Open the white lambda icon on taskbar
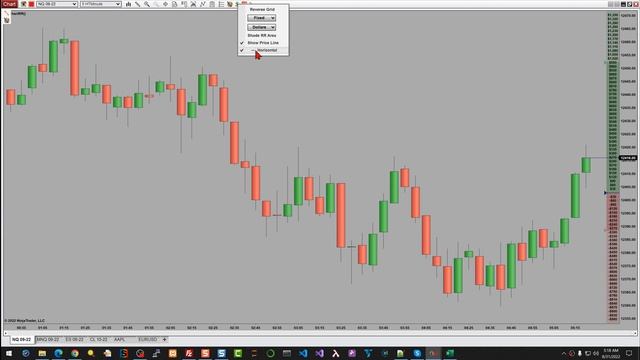640x360 pixels. coord(336,353)
